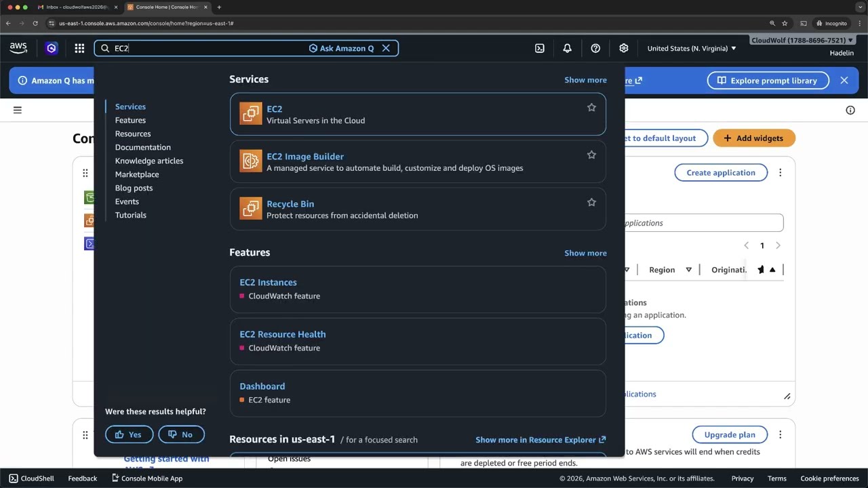Viewport: 868px width, 488px height.
Task: Open Dashboard EC2 feature
Action: click(x=418, y=393)
